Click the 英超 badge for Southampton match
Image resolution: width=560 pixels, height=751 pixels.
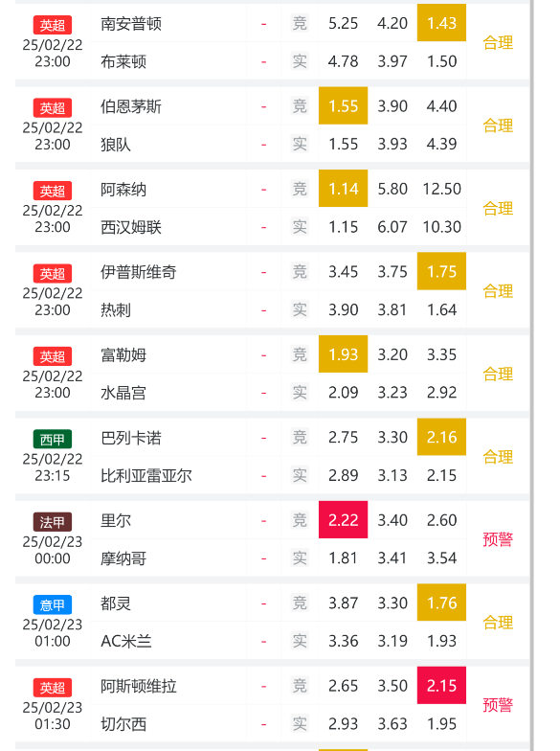point(52,25)
